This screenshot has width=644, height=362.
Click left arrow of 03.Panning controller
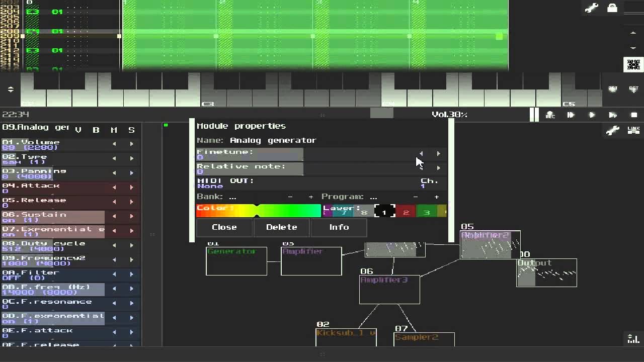click(114, 173)
